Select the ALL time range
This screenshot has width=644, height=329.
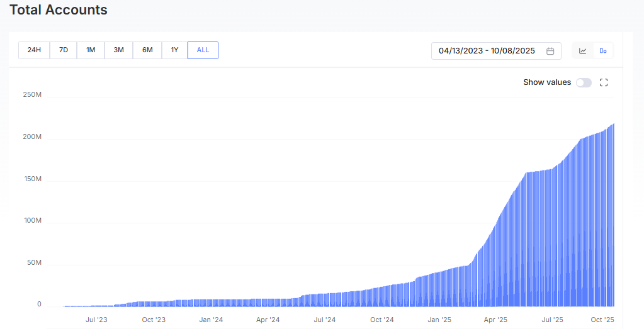(203, 50)
